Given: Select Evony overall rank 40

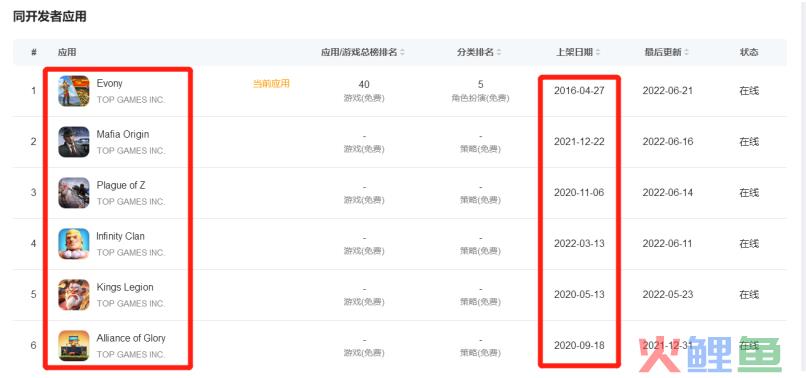Looking at the screenshot, I should coord(364,84).
